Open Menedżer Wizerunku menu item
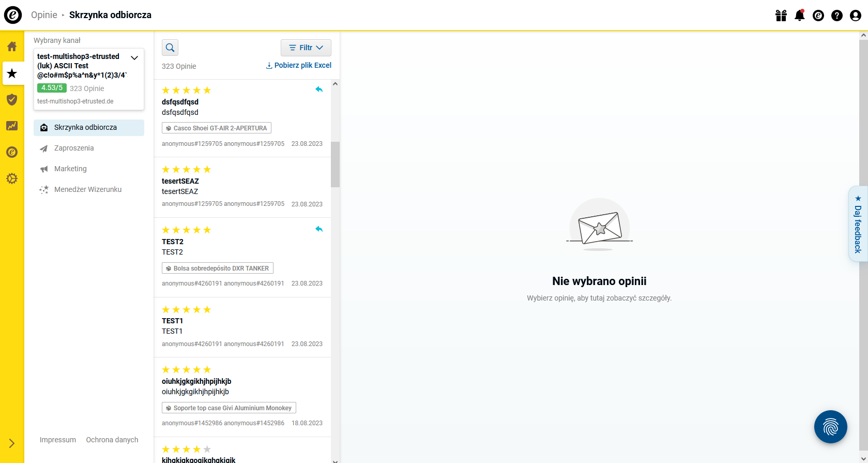The width and height of the screenshot is (868, 463). pyautogui.click(x=88, y=189)
